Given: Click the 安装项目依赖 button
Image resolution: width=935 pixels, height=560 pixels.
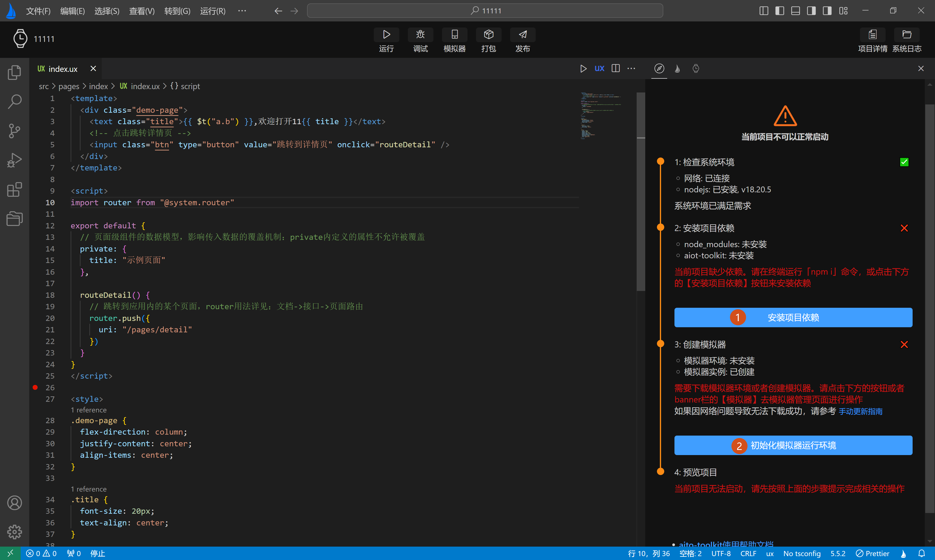Looking at the screenshot, I should point(793,318).
